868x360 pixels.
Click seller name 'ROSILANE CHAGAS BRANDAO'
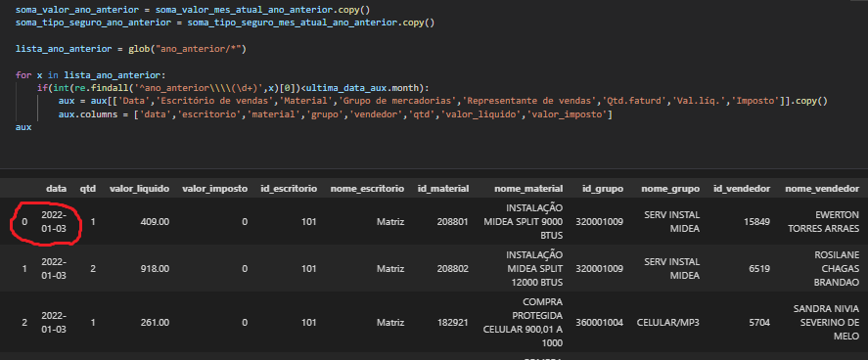(836, 269)
